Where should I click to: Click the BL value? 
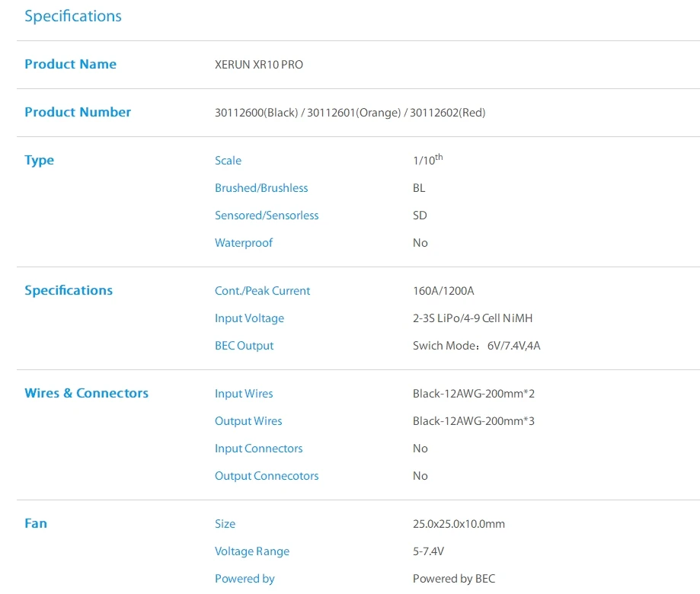[419, 188]
